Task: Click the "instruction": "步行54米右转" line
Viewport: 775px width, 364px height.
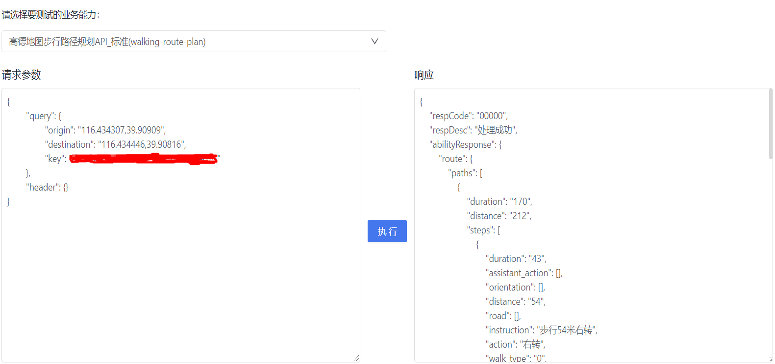Action: coord(542,330)
